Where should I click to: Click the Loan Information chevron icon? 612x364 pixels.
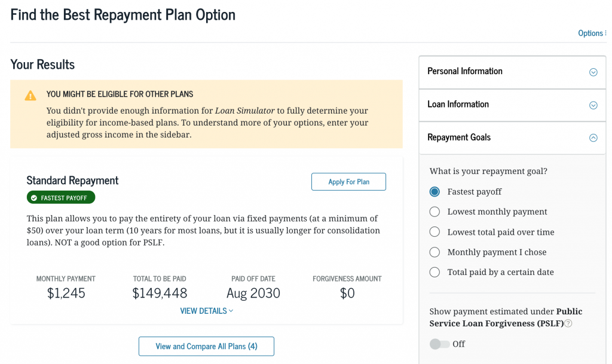593,105
